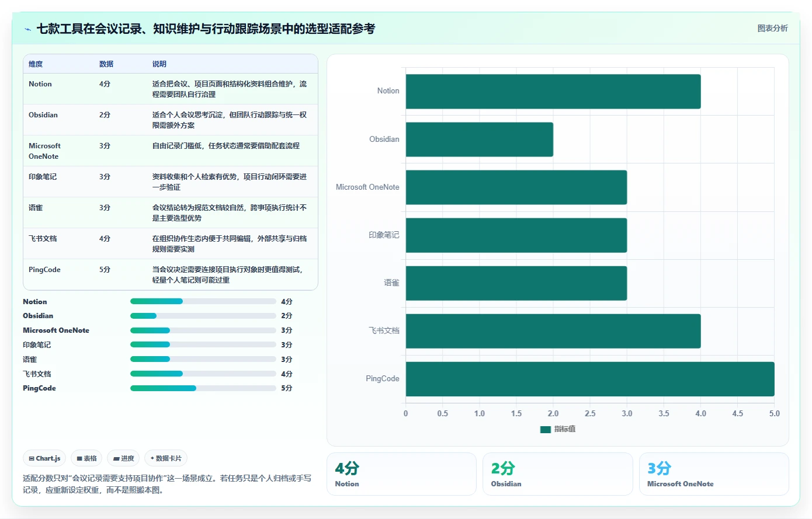Viewport: 812px width, 519px height.
Task: Click the 图表分析 label in the header
Action: pyautogui.click(x=772, y=28)
